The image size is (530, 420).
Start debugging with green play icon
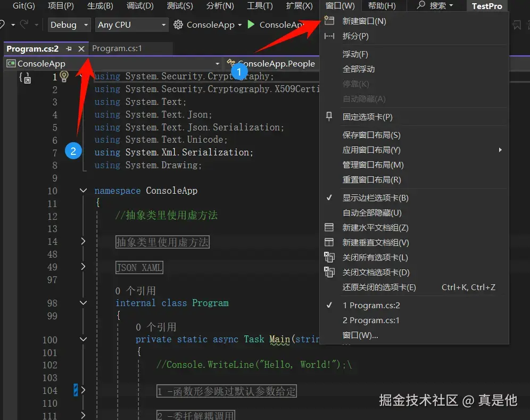[251, 24]
